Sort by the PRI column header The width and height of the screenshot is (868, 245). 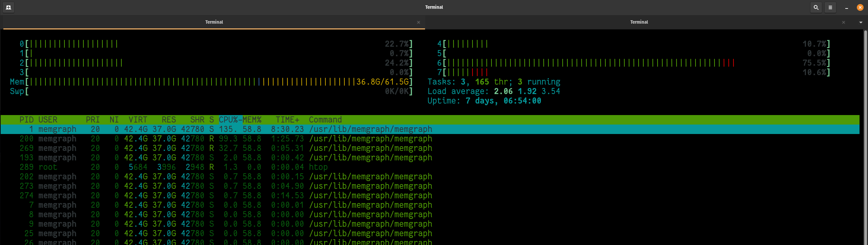tap(93, 120)
